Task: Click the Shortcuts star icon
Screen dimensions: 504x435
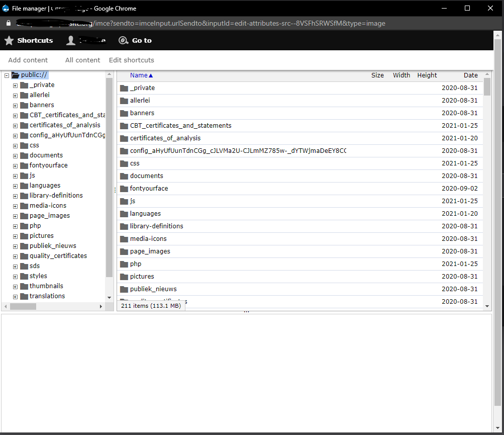Action: click(x=9, y=41)
